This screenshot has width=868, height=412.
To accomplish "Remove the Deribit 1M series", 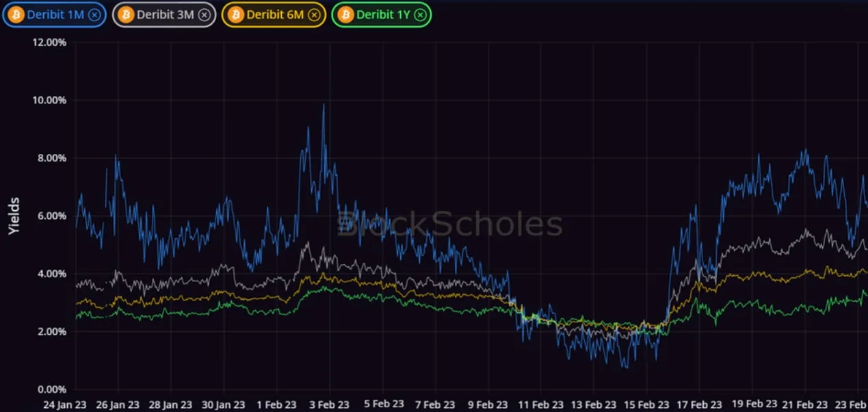I will (94, 14).
